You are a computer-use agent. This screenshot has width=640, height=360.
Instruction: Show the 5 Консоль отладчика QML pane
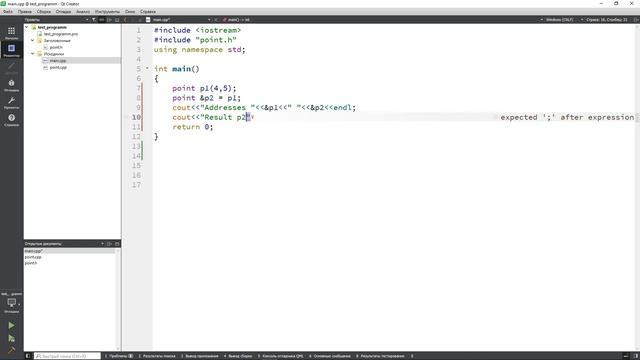click(x=280, y=356)
